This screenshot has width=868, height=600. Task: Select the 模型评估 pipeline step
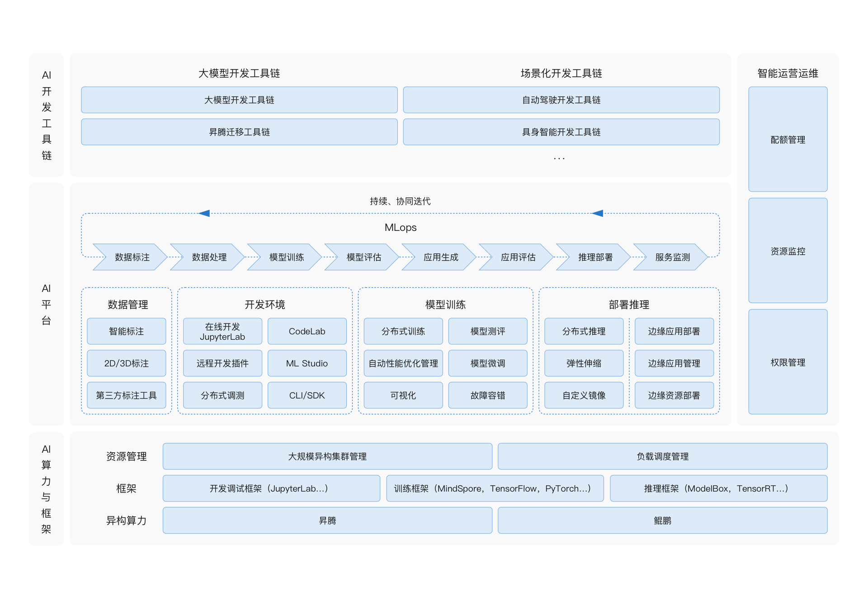[x=363, y=257]
